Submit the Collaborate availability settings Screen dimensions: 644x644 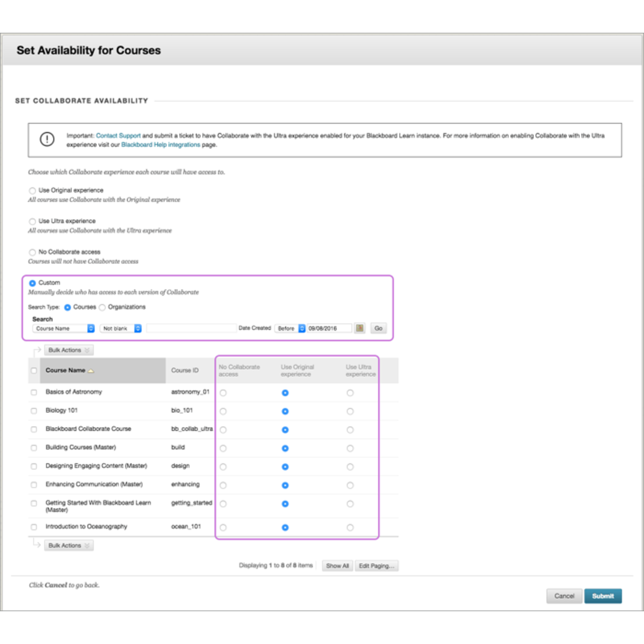603,596
